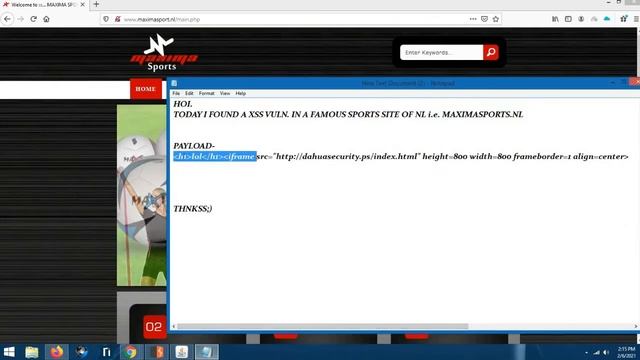Switch to Firefox on taskbar
640x360 pixels.
[57, 352]
